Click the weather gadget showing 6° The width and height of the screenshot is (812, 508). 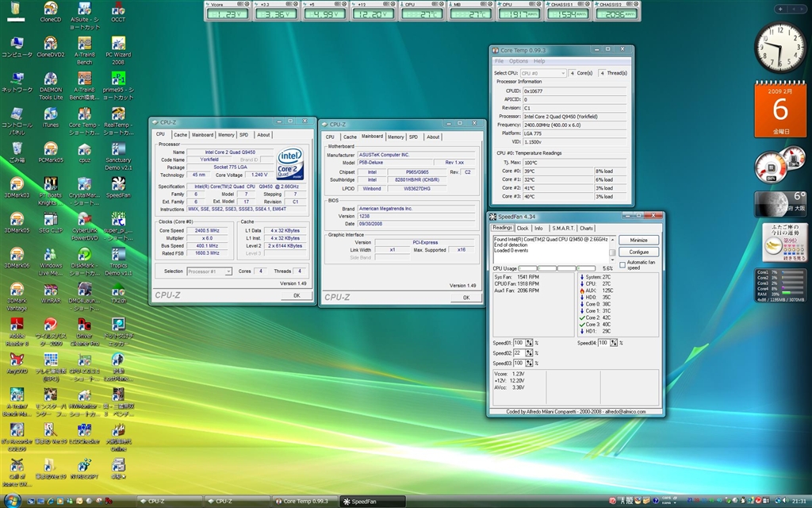click(x=780, y=204)
